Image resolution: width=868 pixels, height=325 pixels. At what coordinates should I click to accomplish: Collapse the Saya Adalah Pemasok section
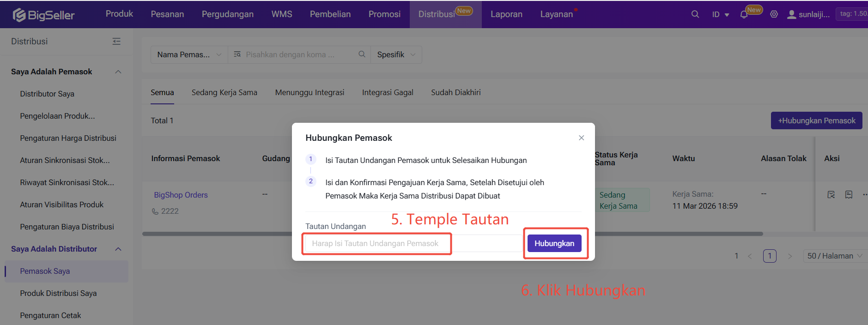pyautogui.click(x=118, y=72)
